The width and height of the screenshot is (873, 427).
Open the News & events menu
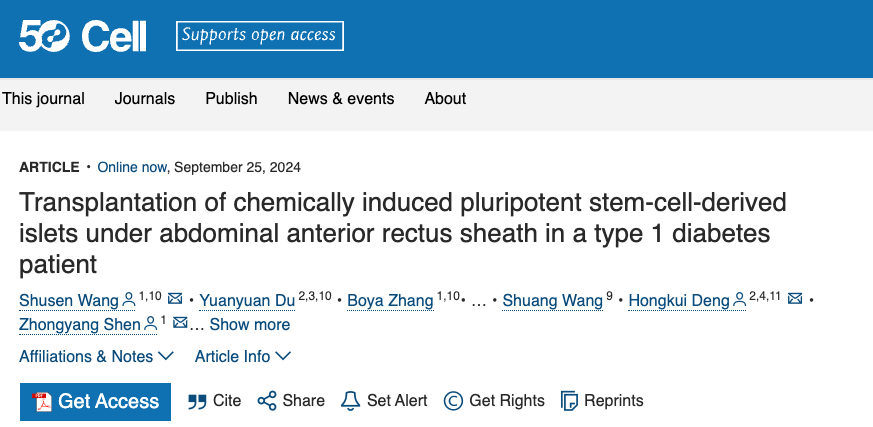[341, 98]
